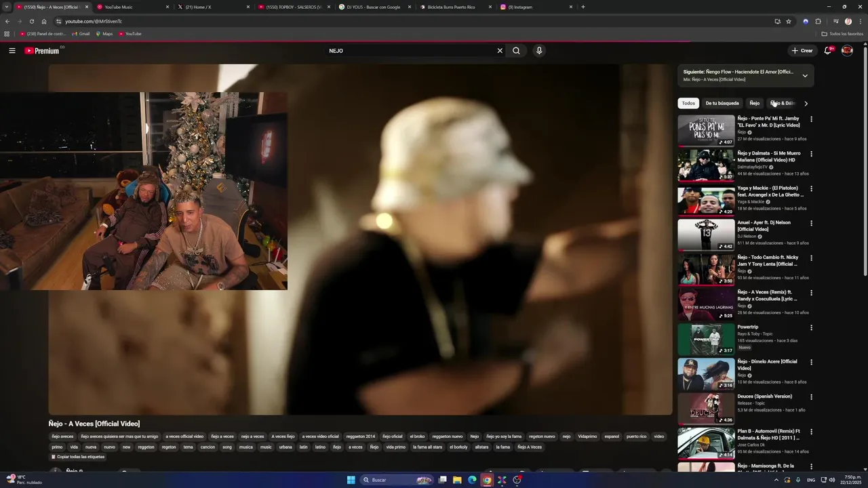Expand the Siguiente playlist chevron
This screenshot has height=488, width=868.
805,75
